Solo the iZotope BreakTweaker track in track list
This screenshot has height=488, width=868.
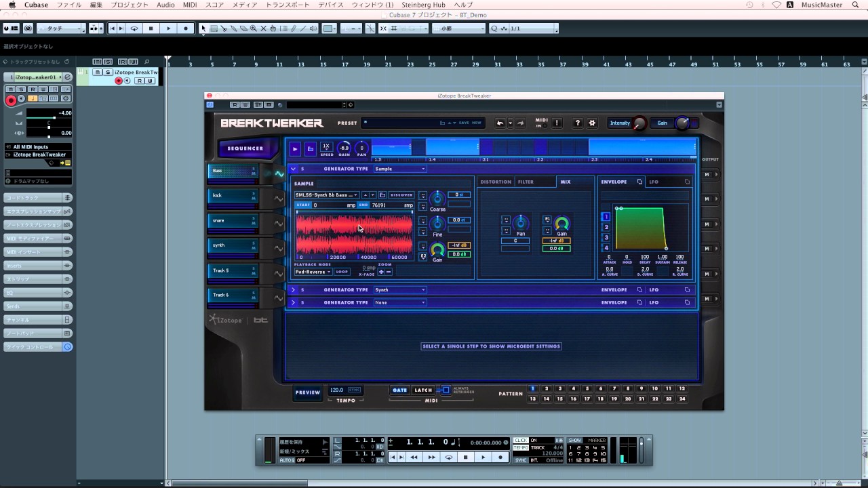coord(107,72)
